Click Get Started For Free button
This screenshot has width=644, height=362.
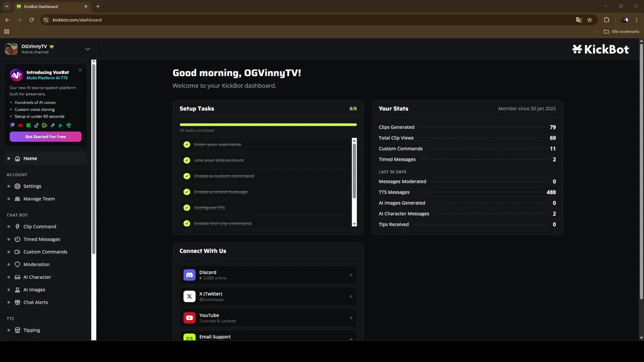coord(45,137)
